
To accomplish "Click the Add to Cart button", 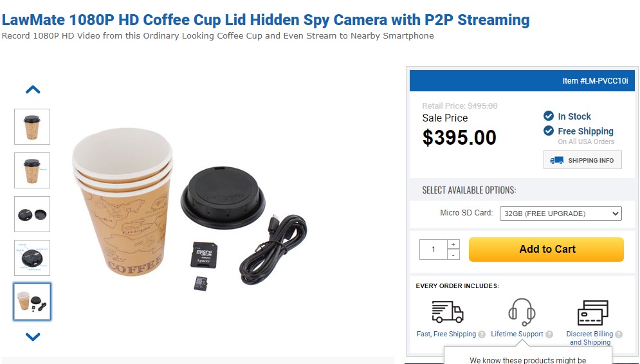I will coord(546,250).
